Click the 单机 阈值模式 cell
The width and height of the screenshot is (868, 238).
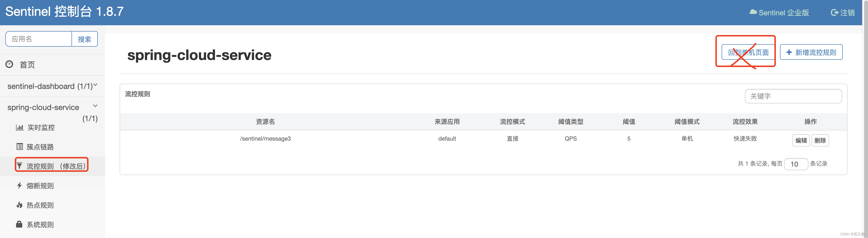pos(687,139)
